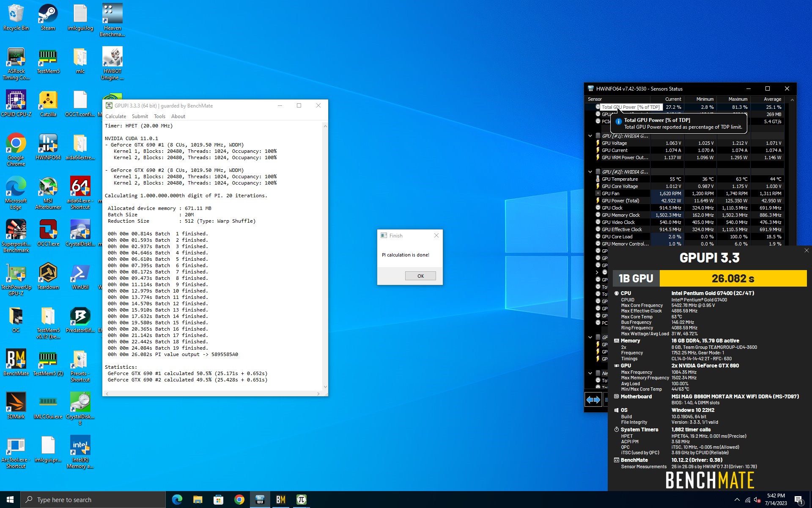Launch Intel(R) Memory desktop shortcut
This screenshot has height=508, width=812.
[x=80, y=452]
